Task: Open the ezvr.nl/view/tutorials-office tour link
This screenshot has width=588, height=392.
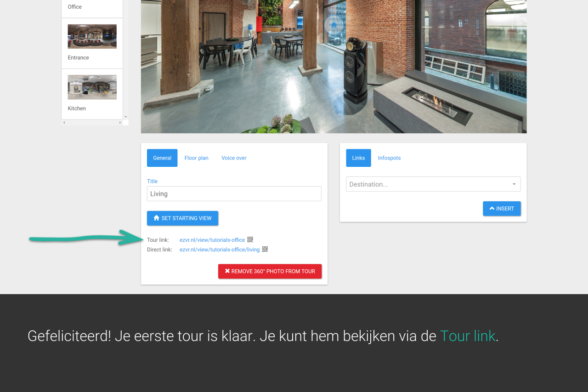Action: [212, 240]
